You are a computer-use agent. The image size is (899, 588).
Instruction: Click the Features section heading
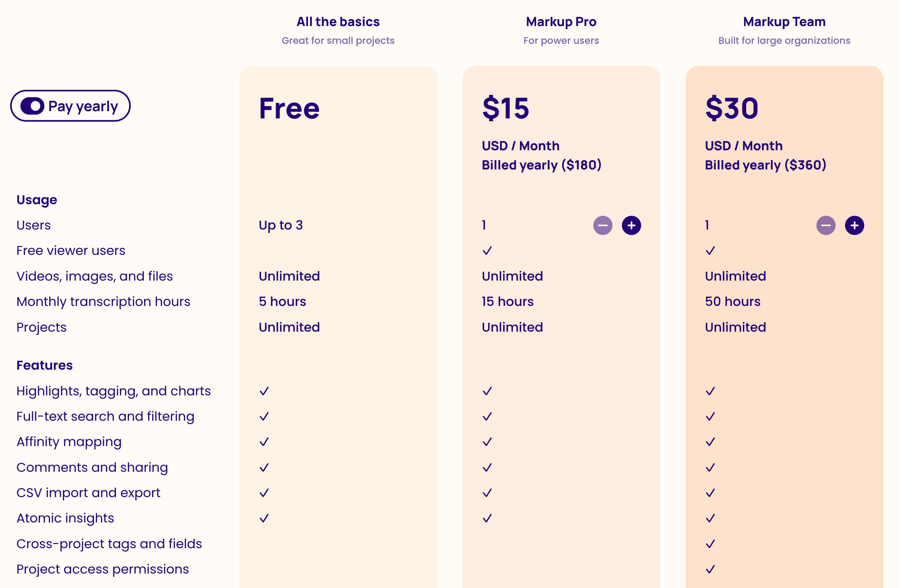[x=45, y=366]
